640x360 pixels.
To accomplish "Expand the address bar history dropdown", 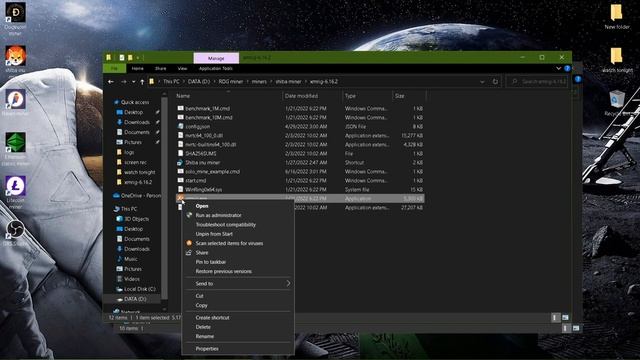I will pyautogui.click(x=482, y=82).
